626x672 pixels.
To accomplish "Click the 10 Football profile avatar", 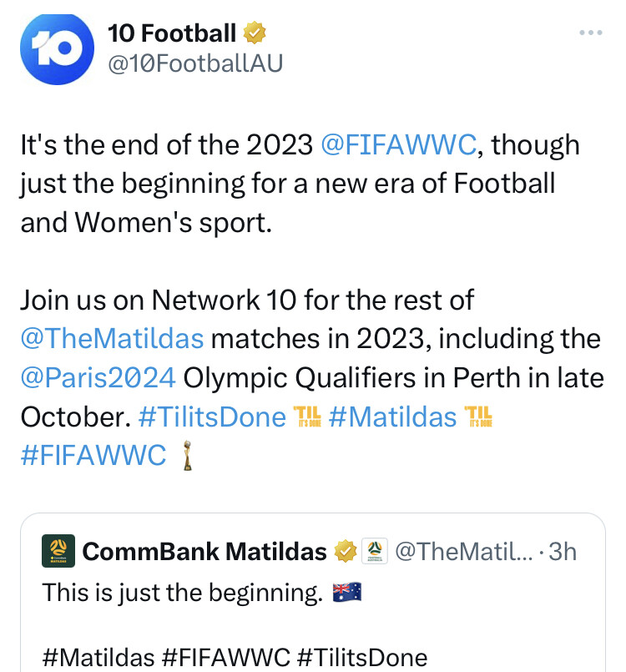I will (54, 50).
